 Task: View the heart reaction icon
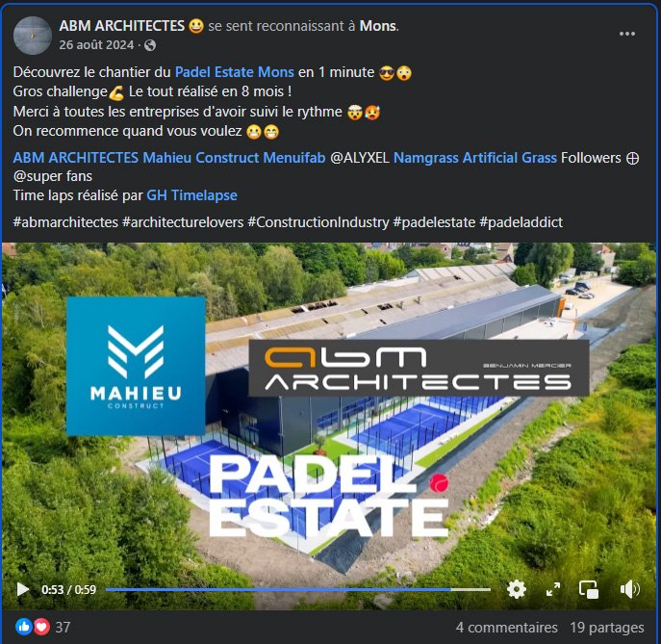pos(41,627)
